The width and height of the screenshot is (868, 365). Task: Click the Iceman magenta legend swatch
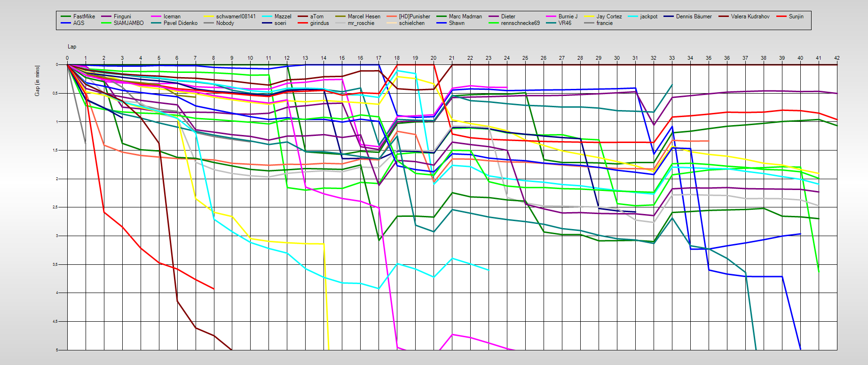pyautogui.click(x=156, y=16)
